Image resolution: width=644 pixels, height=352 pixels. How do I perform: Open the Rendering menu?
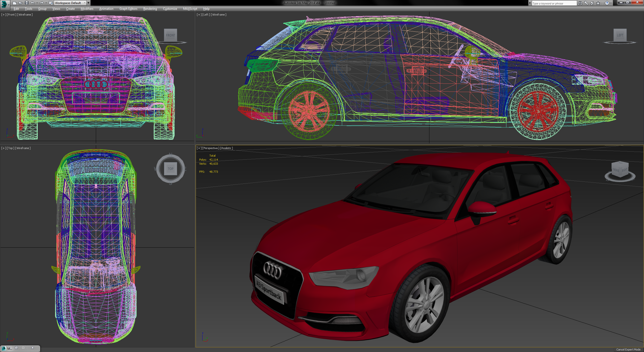tap(150, 9)
